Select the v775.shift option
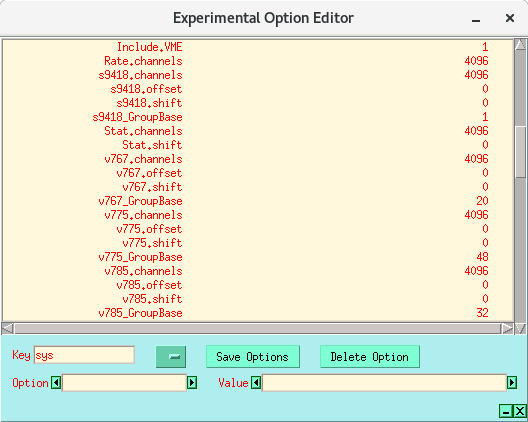The width and height of the screenshot is (528, 422). click(x=152, y=243)
